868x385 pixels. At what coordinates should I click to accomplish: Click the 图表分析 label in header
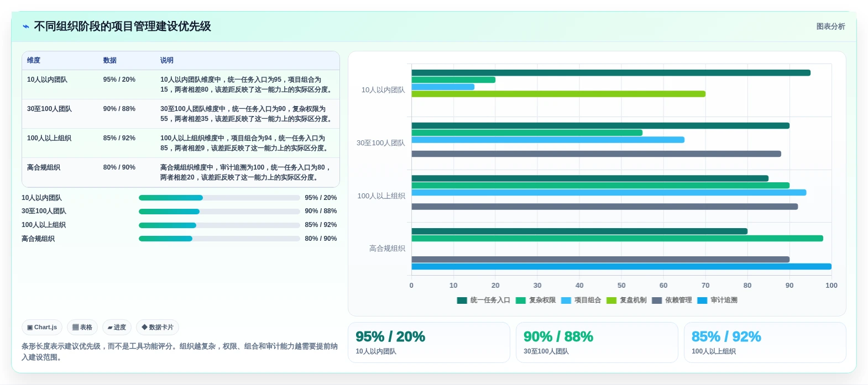coord(830,27)
